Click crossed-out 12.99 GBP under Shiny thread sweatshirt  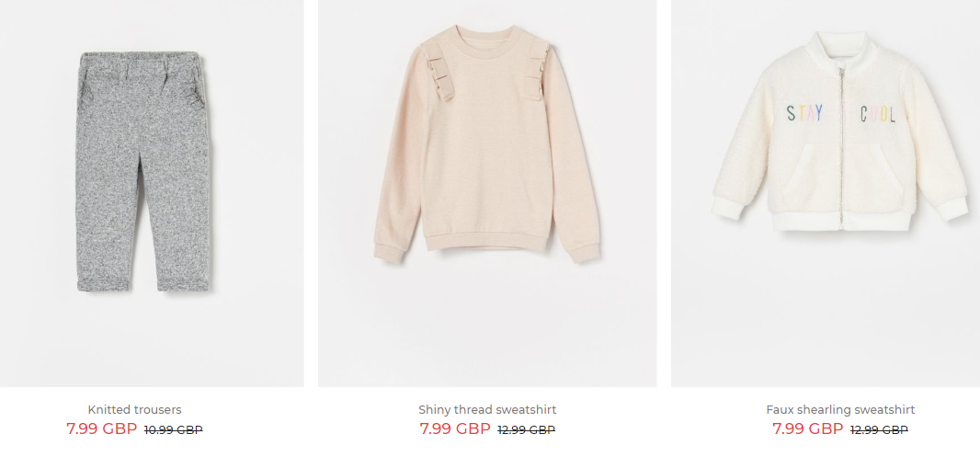(x=526, y=430)
